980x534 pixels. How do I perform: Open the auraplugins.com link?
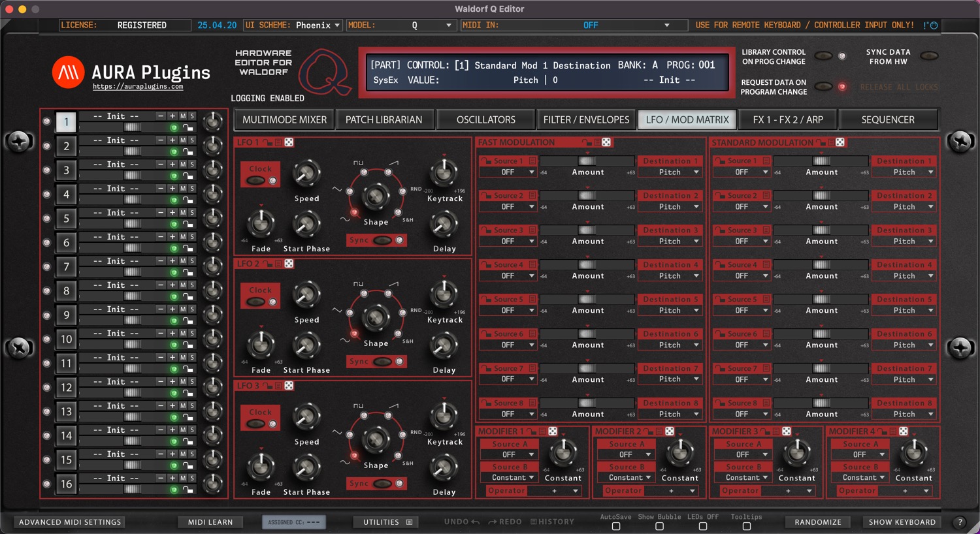pos(138,86)
